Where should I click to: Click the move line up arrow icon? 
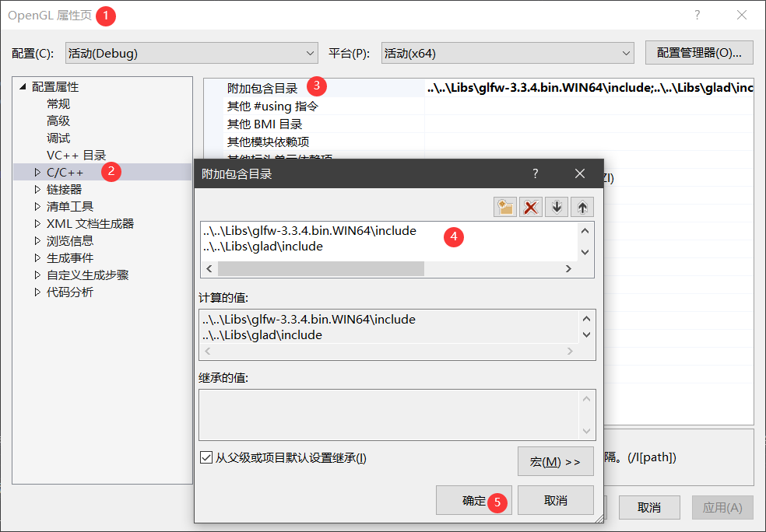tap(582, 208)
